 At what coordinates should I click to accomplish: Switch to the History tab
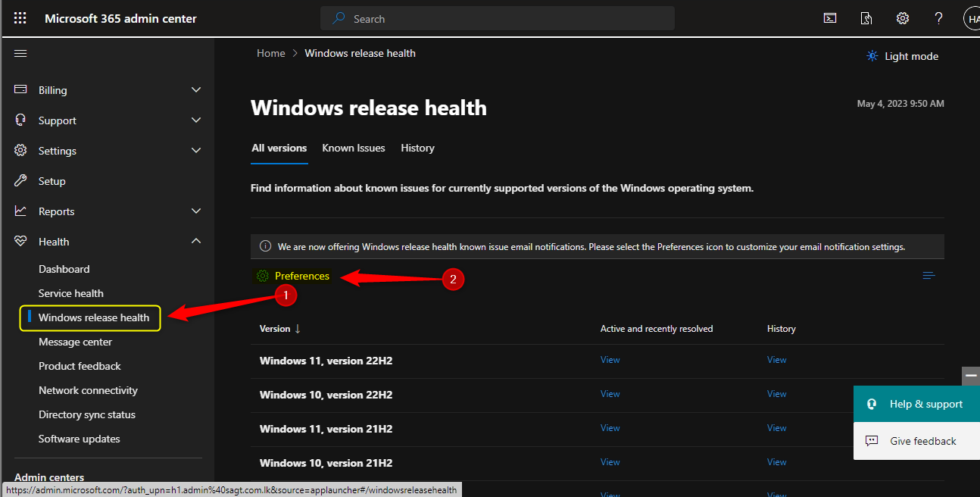point(417,148)
